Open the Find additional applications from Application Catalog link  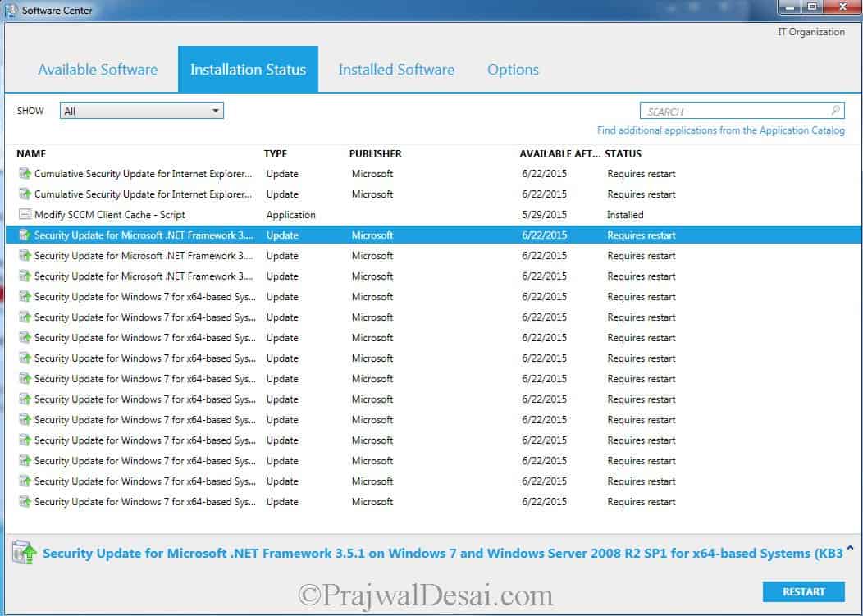[x=720, y=130]
